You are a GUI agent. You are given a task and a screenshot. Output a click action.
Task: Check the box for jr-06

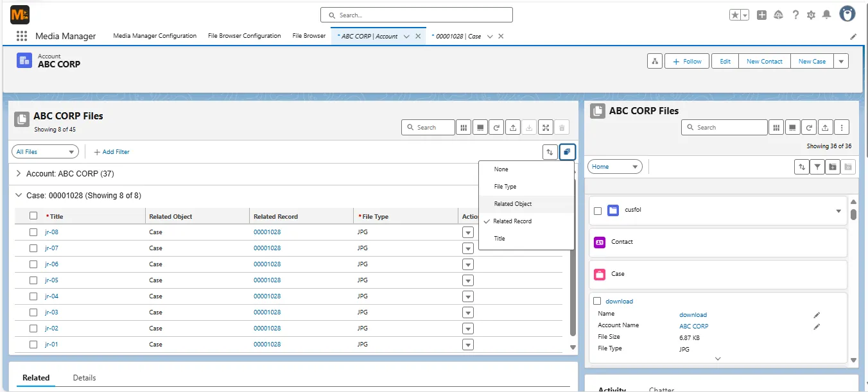pos(33,264)
